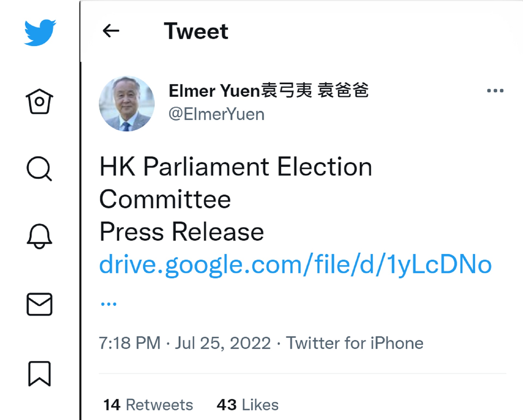Click the Tweet page heading
This screenshot has height=420, width=523.
[196, 31]
